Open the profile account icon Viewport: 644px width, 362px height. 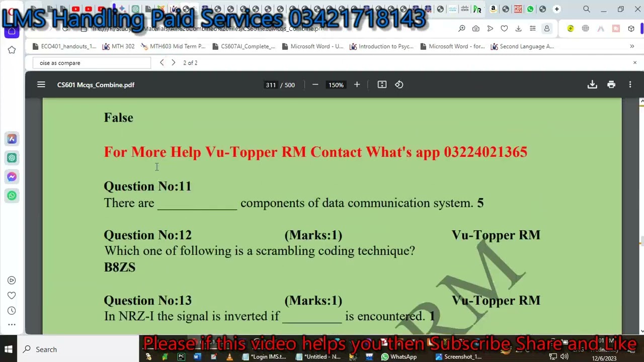coord(546,29)
